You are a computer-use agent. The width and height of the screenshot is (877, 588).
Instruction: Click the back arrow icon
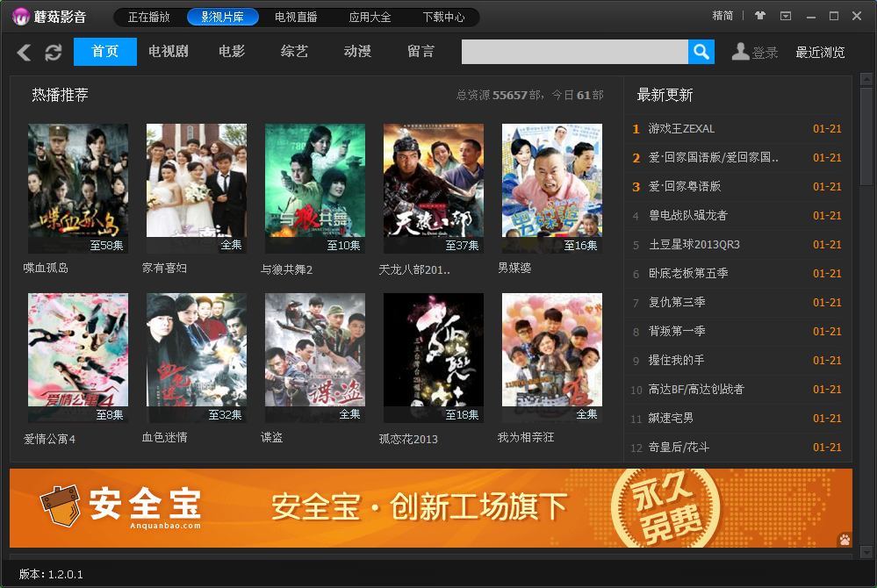[x=24, y=53]
